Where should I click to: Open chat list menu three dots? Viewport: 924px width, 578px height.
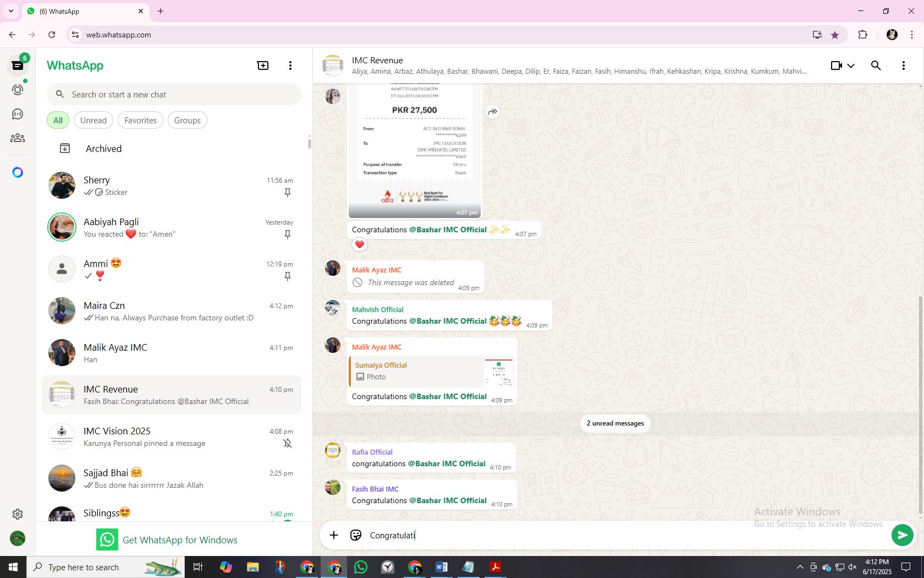(290, 66)
